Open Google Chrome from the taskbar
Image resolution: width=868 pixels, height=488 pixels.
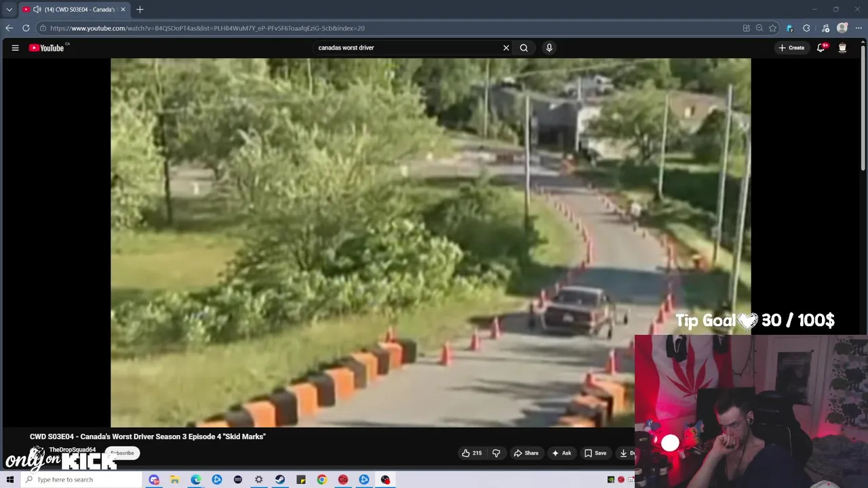(x=321, y=479)
